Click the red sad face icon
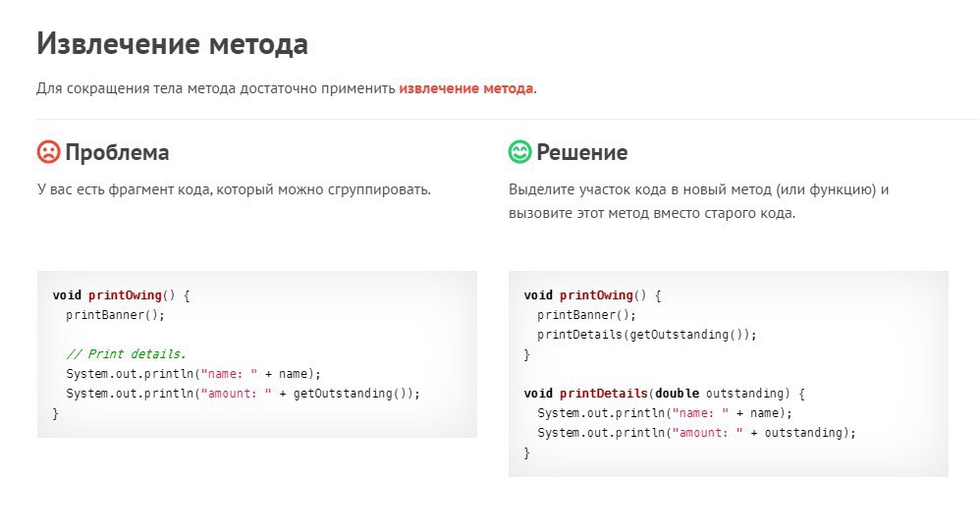Image resolution: width=980 pixels, height=531 pixels. (x=48, y=152)
